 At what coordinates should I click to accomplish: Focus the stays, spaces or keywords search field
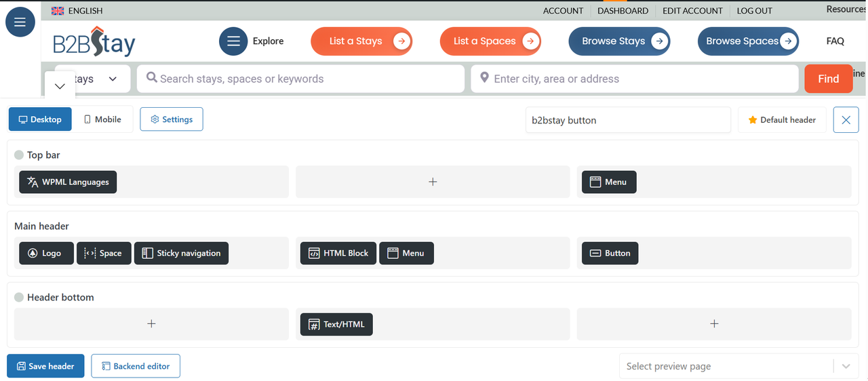coord(300,79)
